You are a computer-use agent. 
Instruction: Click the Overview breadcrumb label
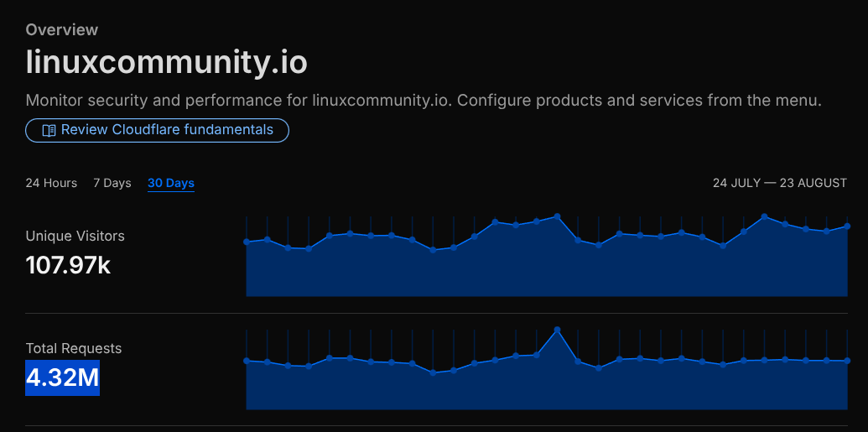[62, 29]
